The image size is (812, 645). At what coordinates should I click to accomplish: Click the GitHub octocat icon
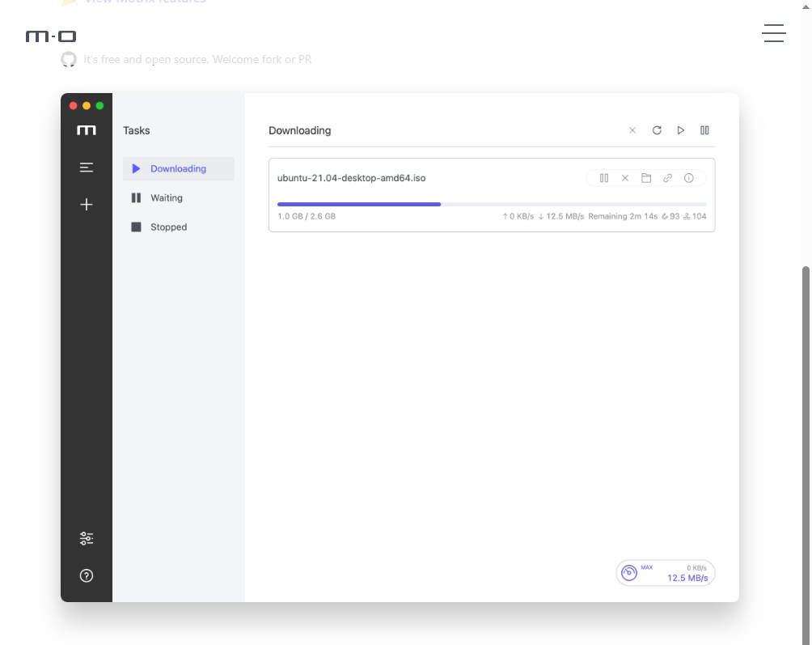[x=69, y=60]
